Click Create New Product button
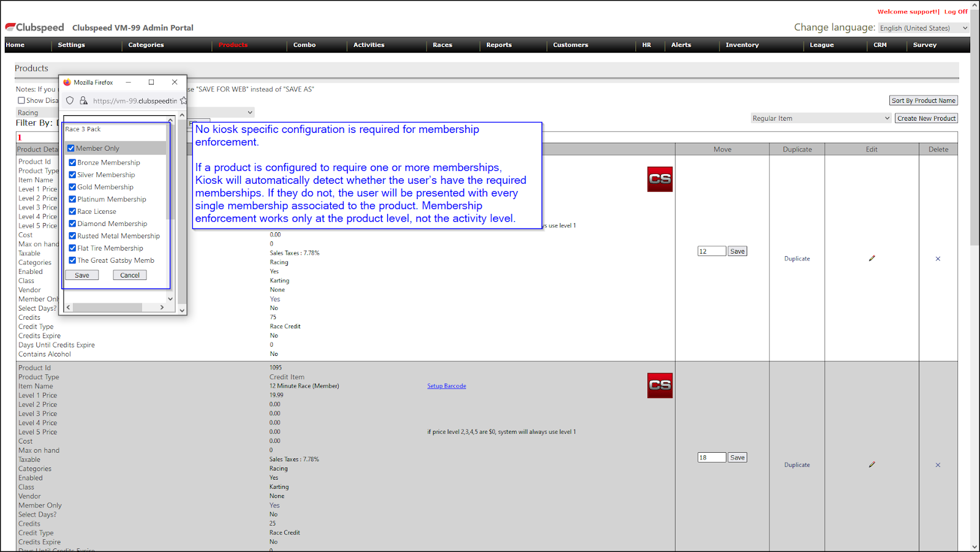The width and height of the screenshot is (980, 552). [x=926, y=118]
